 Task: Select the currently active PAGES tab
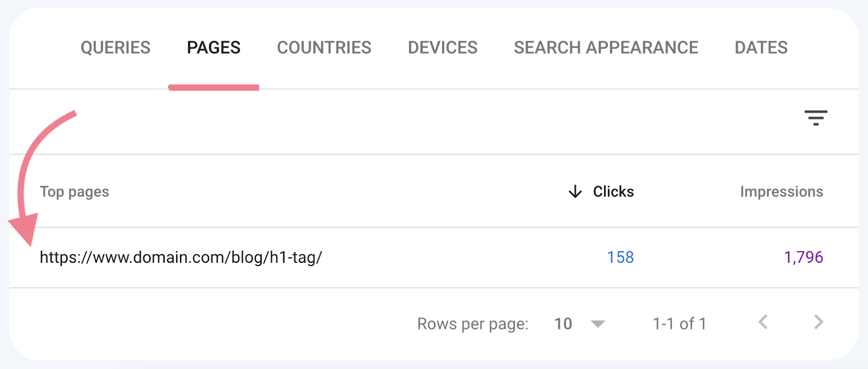tap(213, 48)
